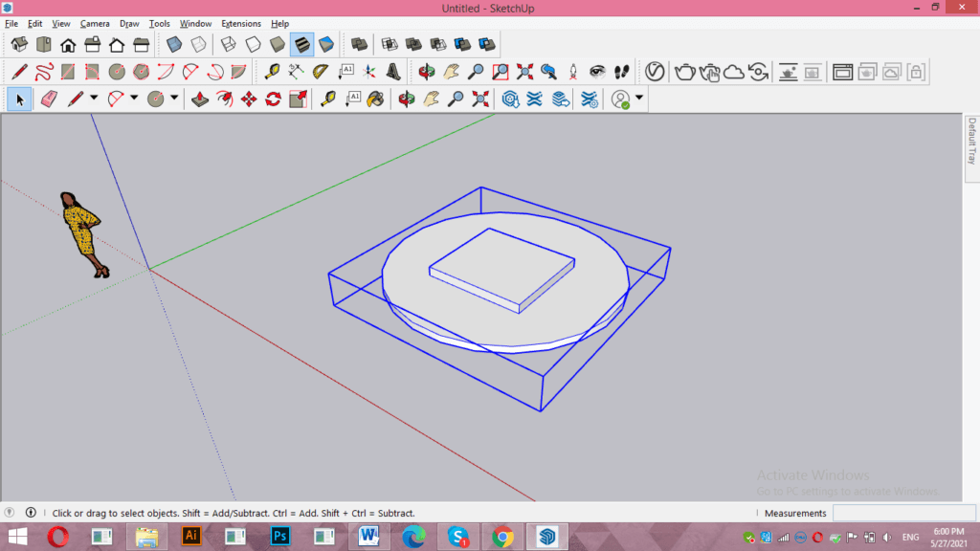Select the Tape Measure tool

pos(325,98)
